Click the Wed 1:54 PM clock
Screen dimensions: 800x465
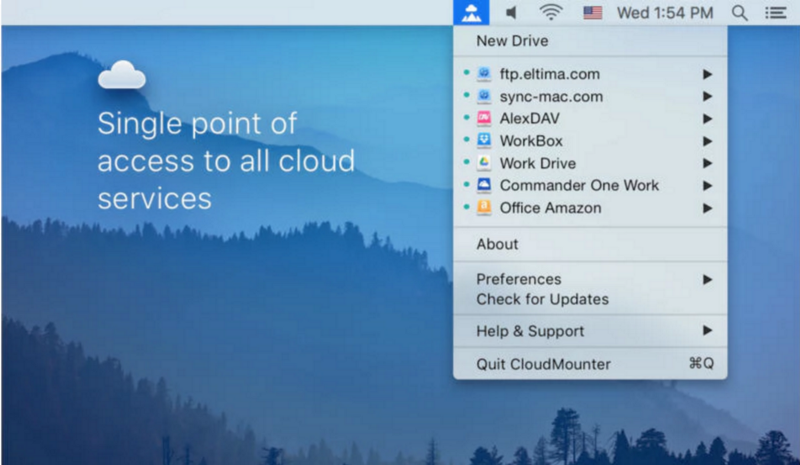click(x=665, y=13)
